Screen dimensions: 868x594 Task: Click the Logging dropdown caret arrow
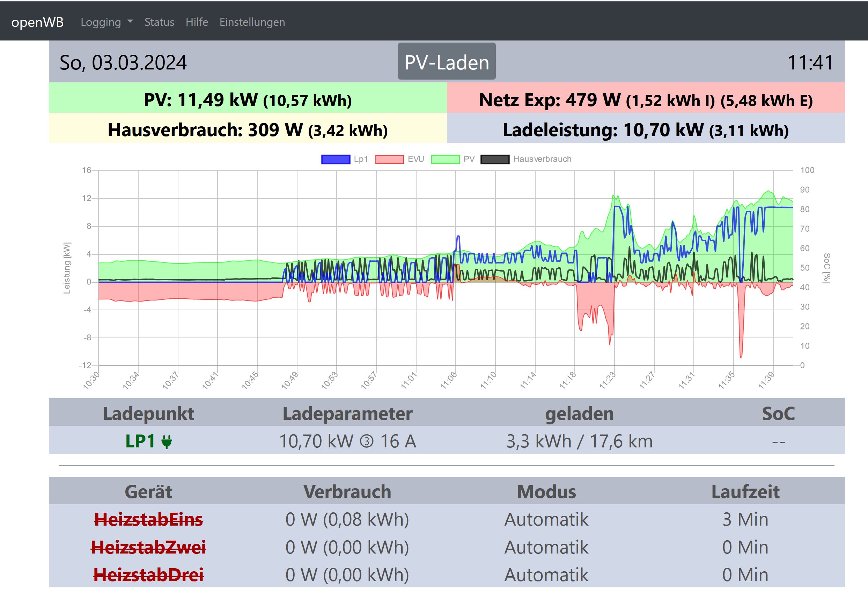130,22
